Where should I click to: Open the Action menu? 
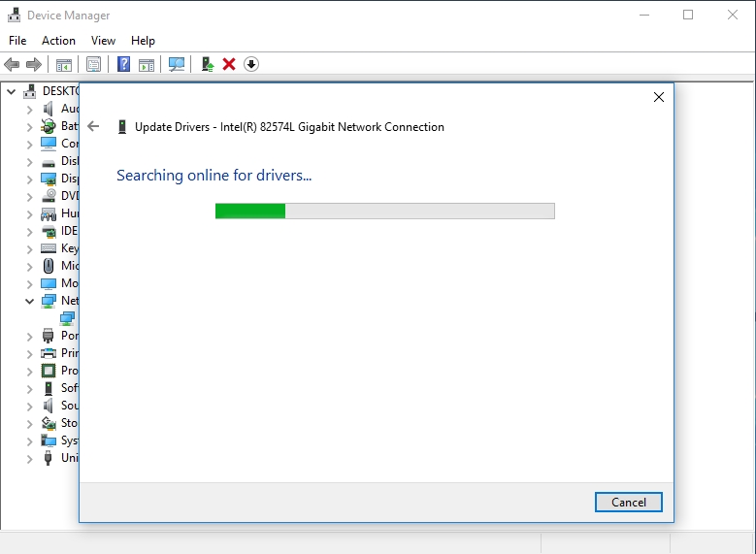click(x=58, y=41)
